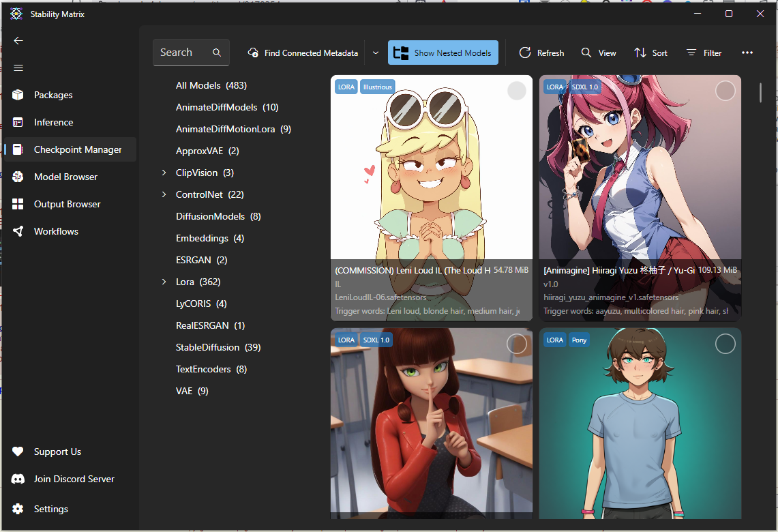
Task: Click the Workflows share icon
Action: pos(18,231)
